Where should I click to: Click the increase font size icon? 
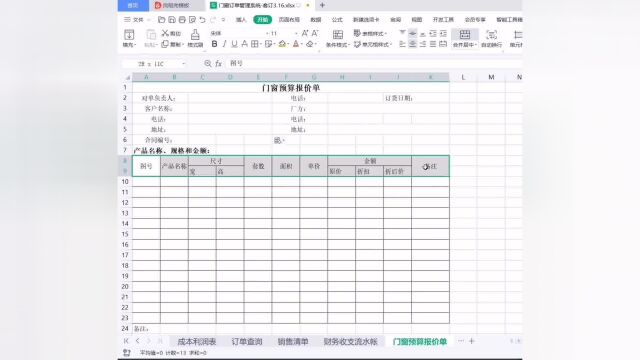(305, 33)
